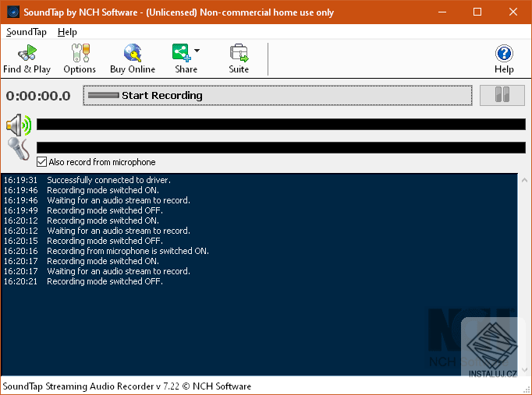The image size is (532, 395).
Task: Open the Help menu
Action: (x=67, y=32)
